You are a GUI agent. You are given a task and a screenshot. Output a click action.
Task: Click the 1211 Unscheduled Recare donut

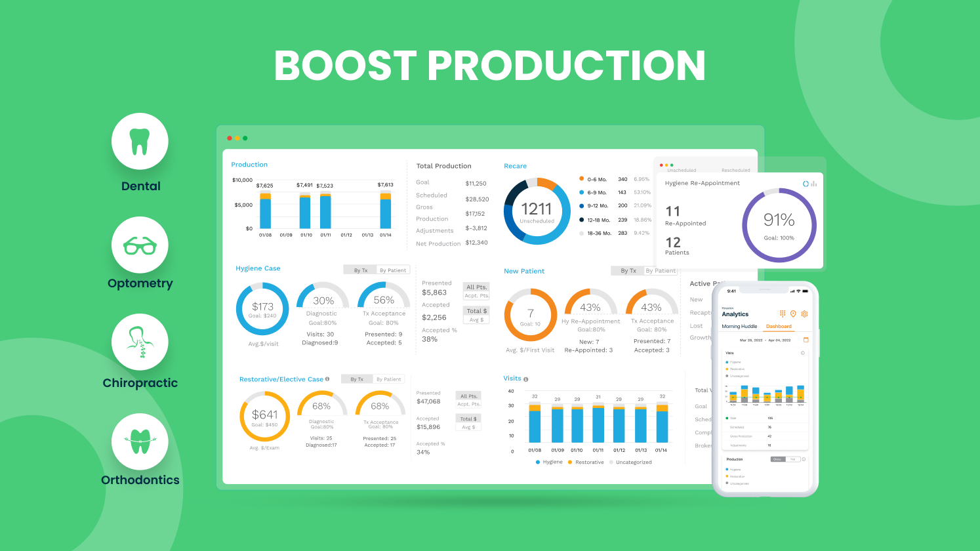(x=537, y=211)
